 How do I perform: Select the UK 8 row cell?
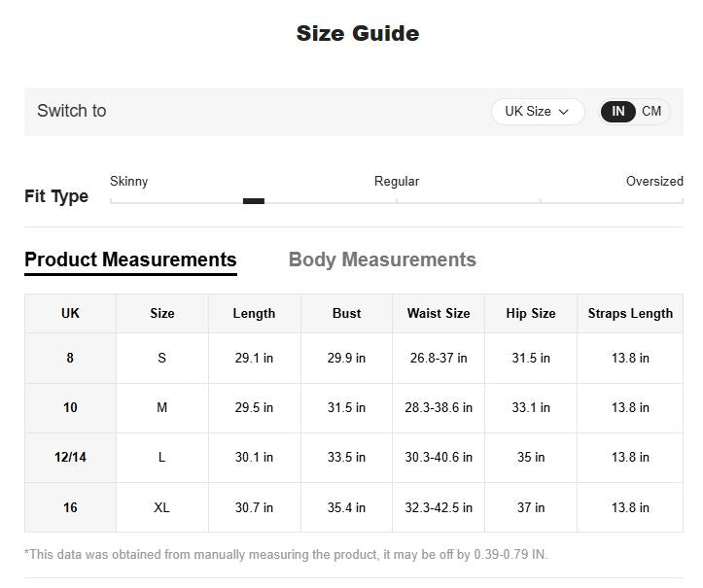pos(70,358)
